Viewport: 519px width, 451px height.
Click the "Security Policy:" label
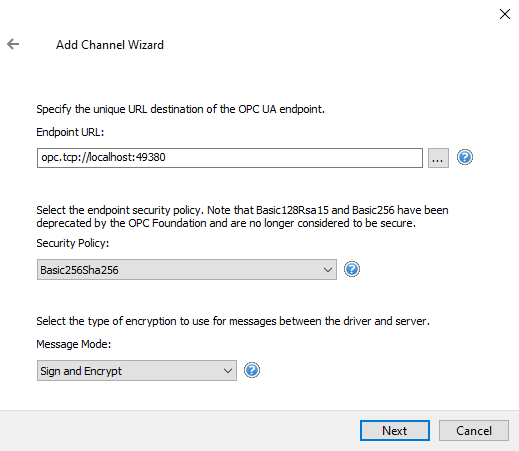pyautogui.click(x=73, y=243)
